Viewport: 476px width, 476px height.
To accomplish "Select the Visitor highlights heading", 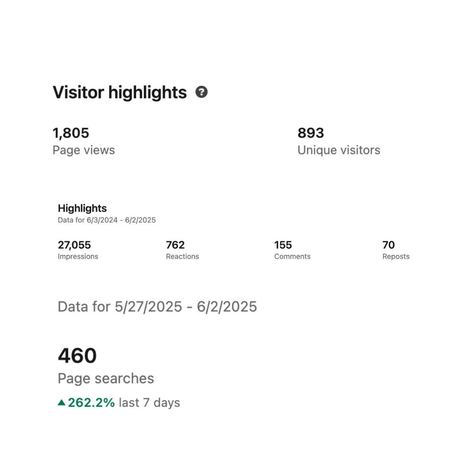I will click(119, 92).
